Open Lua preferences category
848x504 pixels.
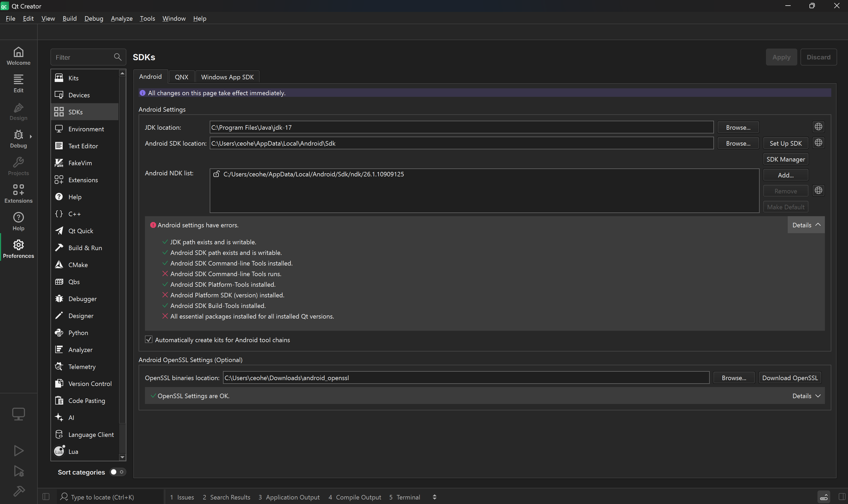85,452
